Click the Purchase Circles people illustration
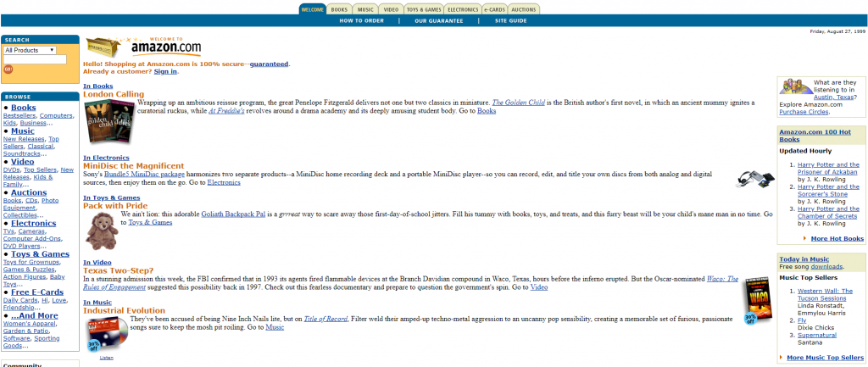The width and height of the screenshot is (868, 367). 796,87
